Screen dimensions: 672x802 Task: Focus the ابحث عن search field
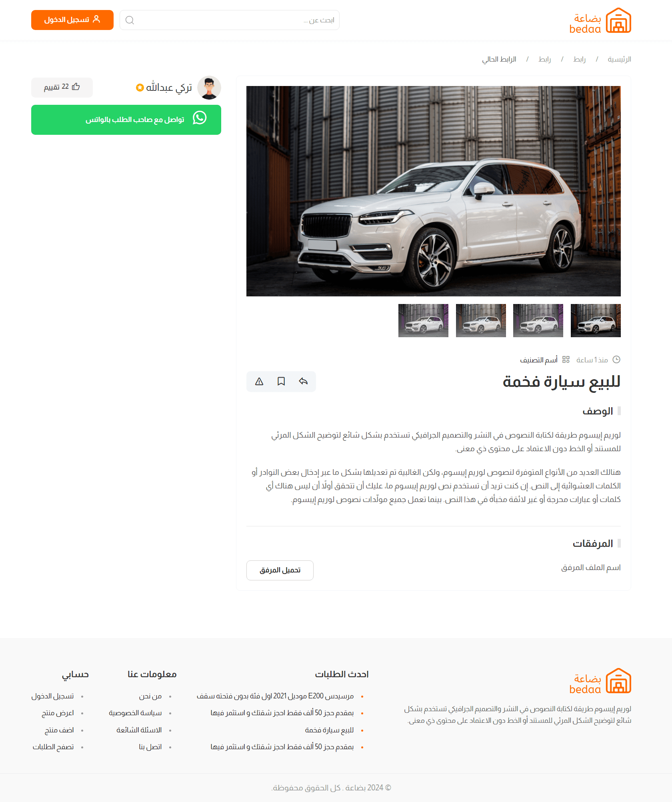230,20
